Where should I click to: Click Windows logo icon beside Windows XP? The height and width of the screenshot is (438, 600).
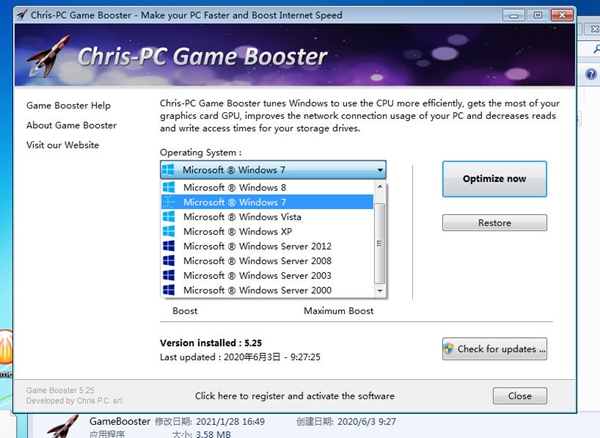click(x=169, y=231)
